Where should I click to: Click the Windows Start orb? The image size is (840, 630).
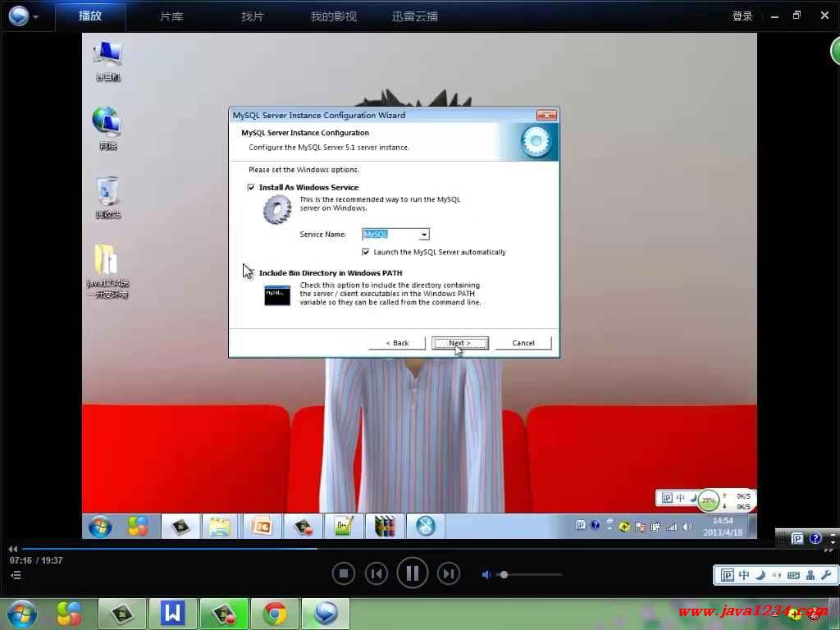[x=21, y=614]
